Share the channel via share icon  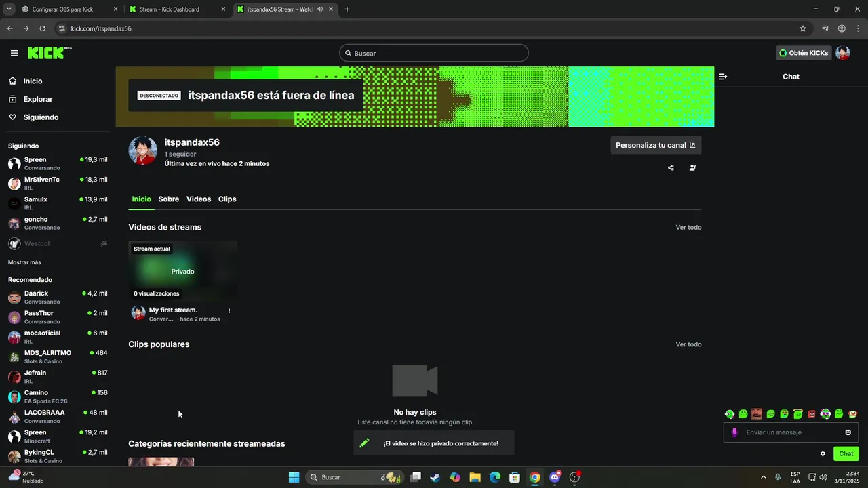671,167
